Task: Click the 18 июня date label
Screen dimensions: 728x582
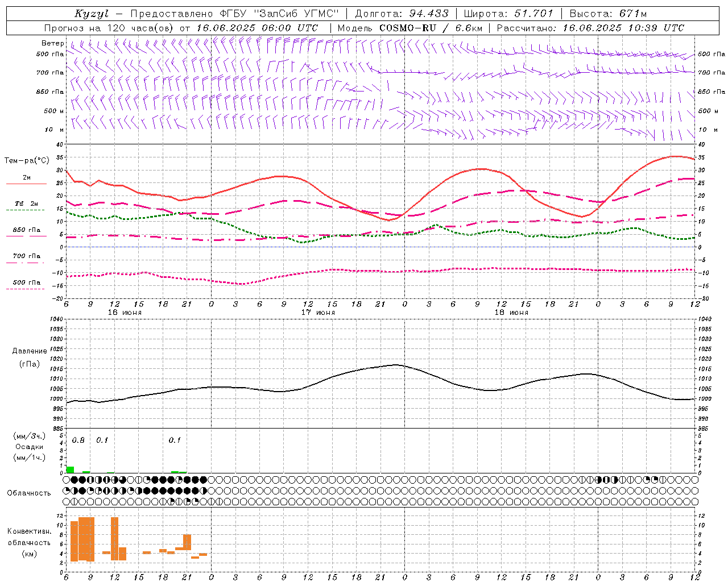Action: [511, 313]
